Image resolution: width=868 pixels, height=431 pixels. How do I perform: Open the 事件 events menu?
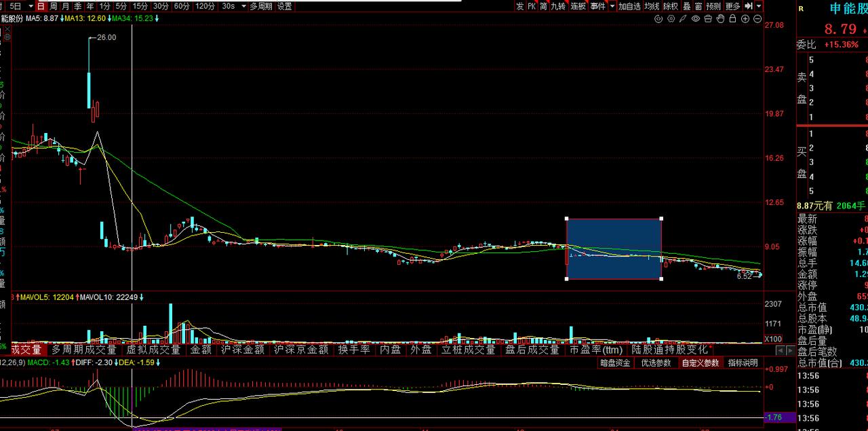(598, 6)
